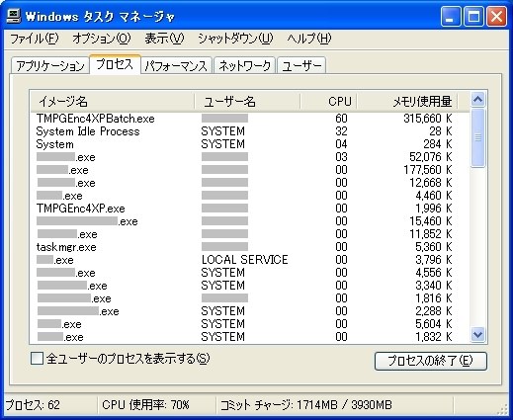Open the ネットワーク tab
Viewport: 513px width, 420px height.
click(244, 65)
